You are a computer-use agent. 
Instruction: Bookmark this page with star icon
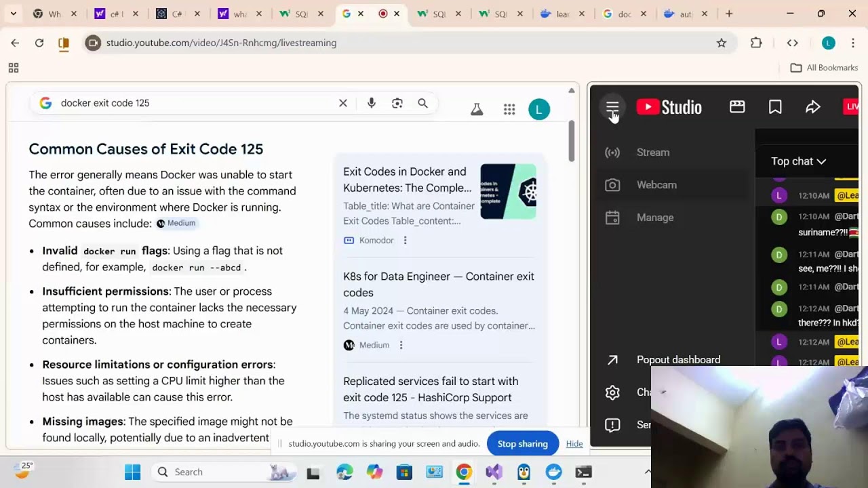[x=722, y=43]
